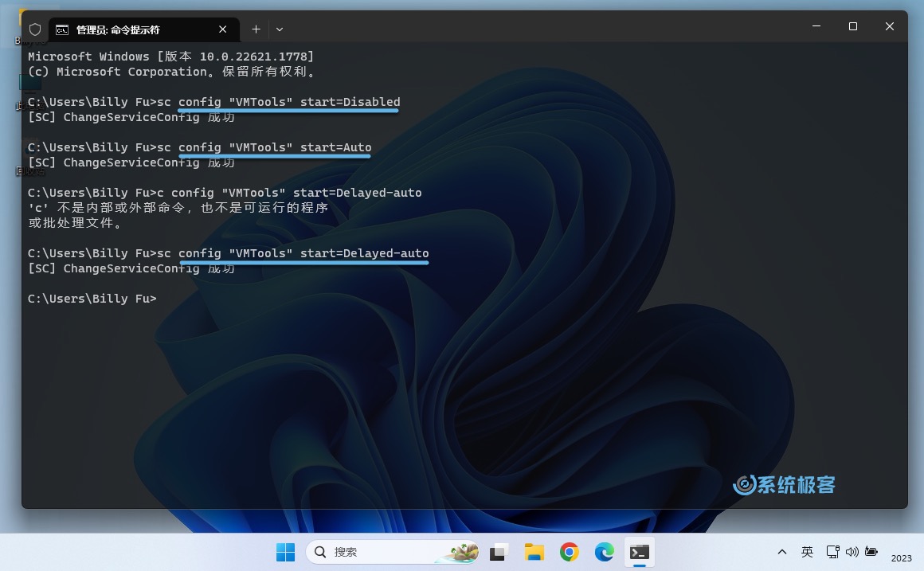Open the 2023 date clock on taskbar

(902, 558)
